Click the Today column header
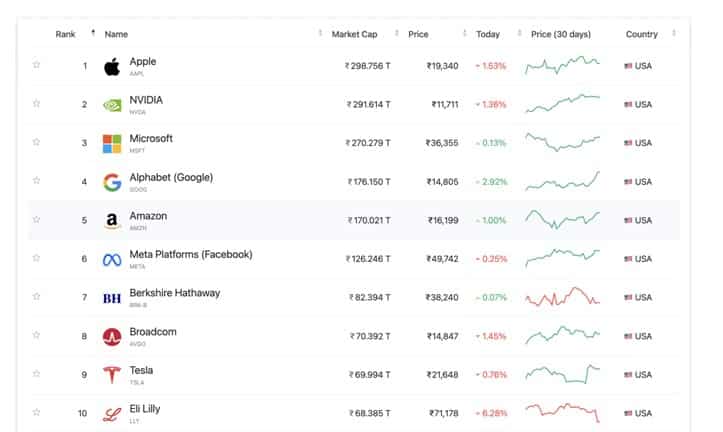 [488, 34]
